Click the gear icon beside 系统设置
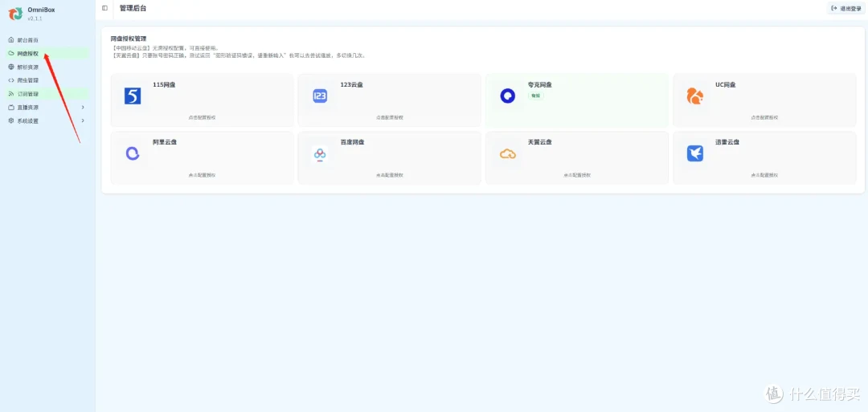The height and width of the screenshot is (412, 868). pyautogui.click(x=11, y=120)
